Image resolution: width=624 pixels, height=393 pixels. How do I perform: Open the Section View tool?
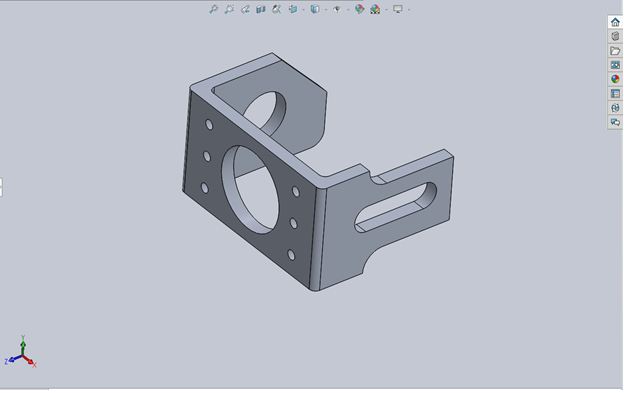click(261, 9)
